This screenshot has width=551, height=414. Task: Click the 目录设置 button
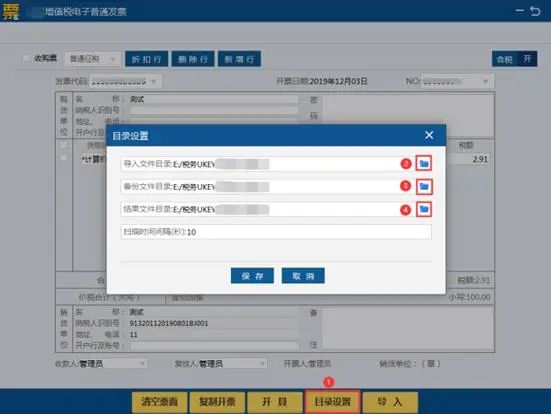[332, 401]
